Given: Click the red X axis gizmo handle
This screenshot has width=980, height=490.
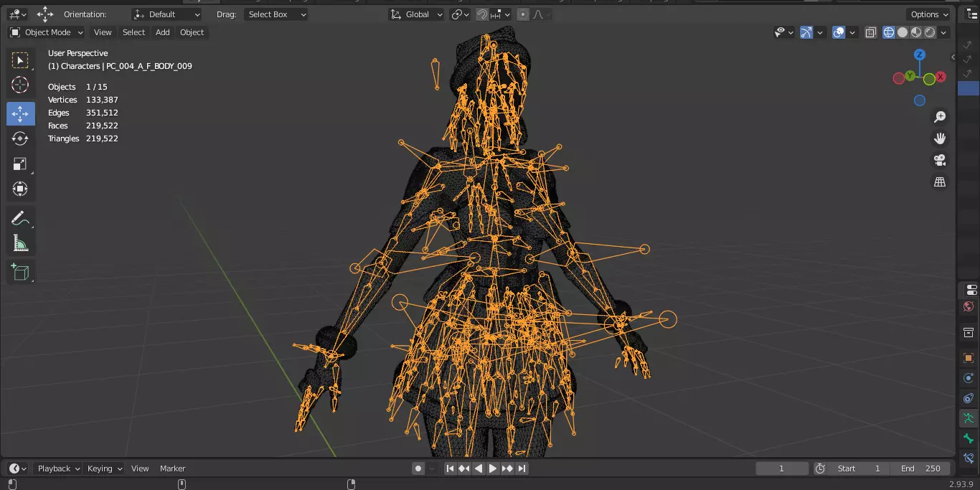Looking at the screenshot, I should 941,77.
